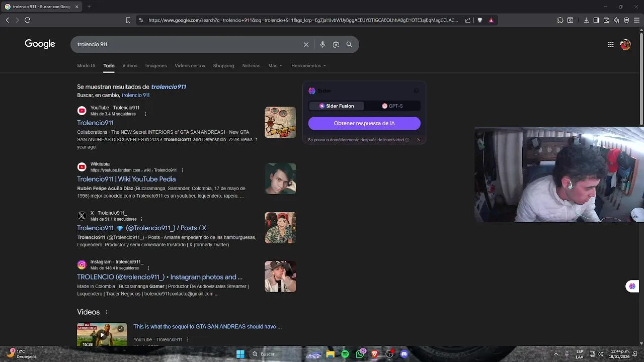Image resolution: width=644 pixels, height=362 pixels.
Task: Switch to Modo IA tab
Action: click(86, 65)
